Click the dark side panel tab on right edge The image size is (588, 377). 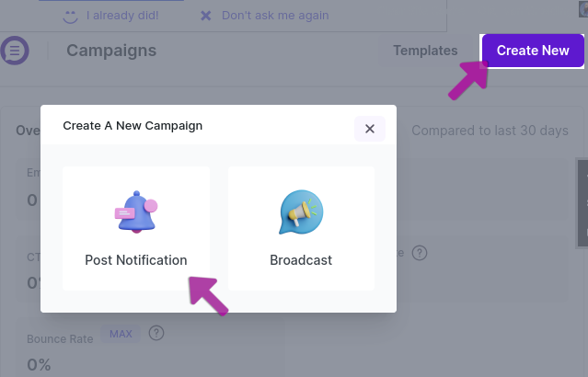(x=582, y=203)
